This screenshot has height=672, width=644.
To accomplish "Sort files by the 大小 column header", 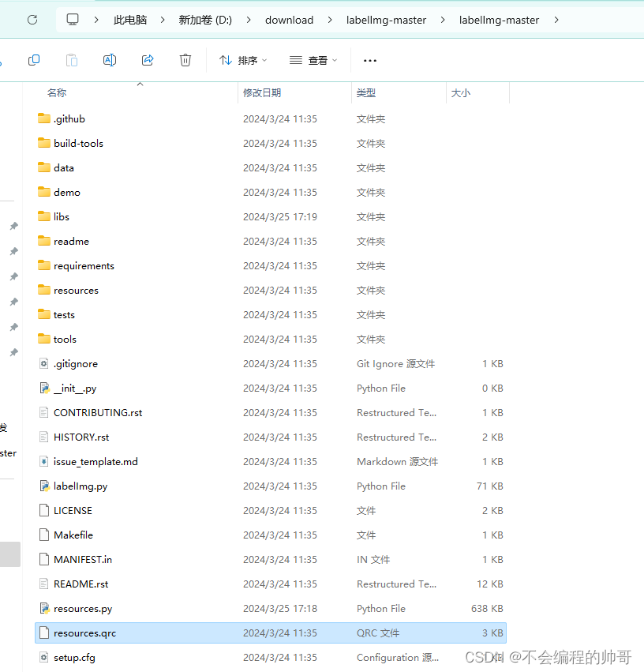I will (x=460, y=92).
